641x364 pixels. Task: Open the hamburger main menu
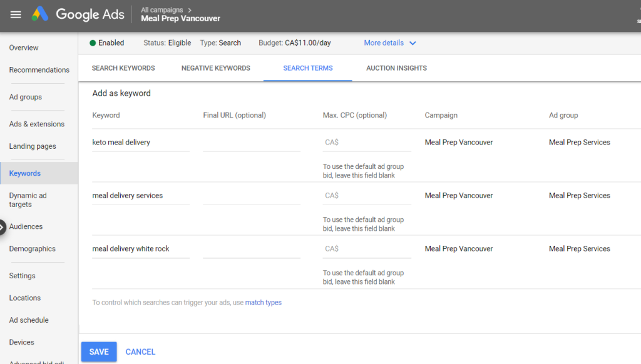click(16, 14)
